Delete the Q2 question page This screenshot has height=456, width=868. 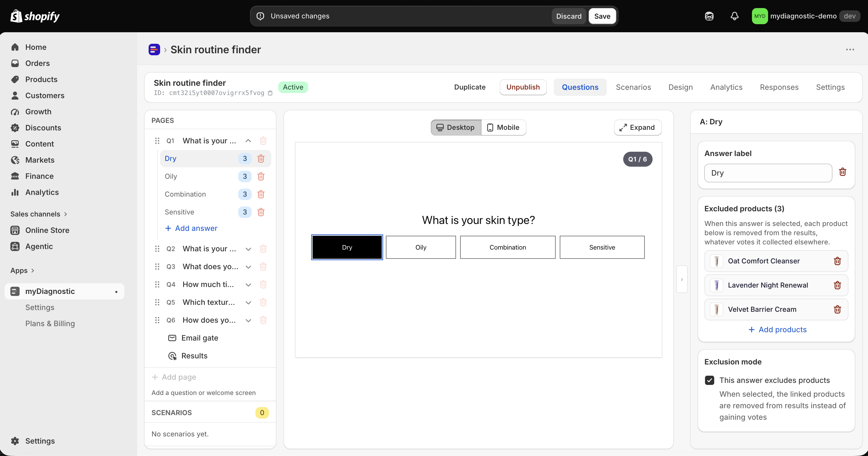pos(263,249)
